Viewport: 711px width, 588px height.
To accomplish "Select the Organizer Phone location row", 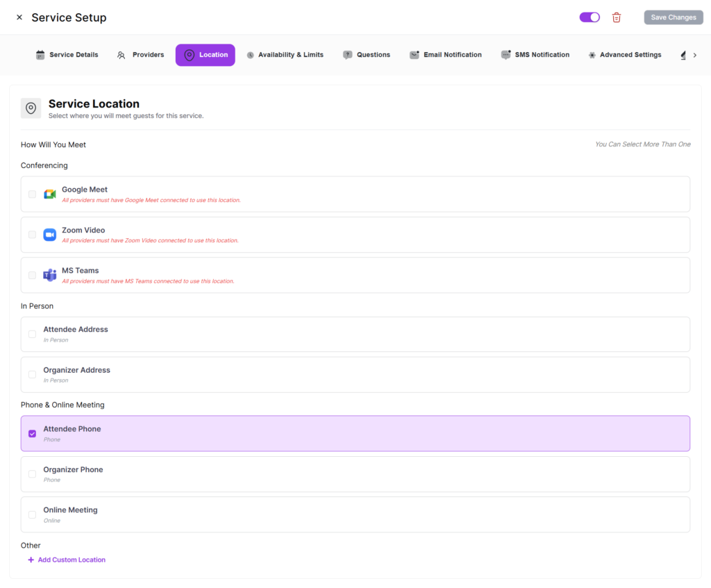I will (x=355, y=474).
